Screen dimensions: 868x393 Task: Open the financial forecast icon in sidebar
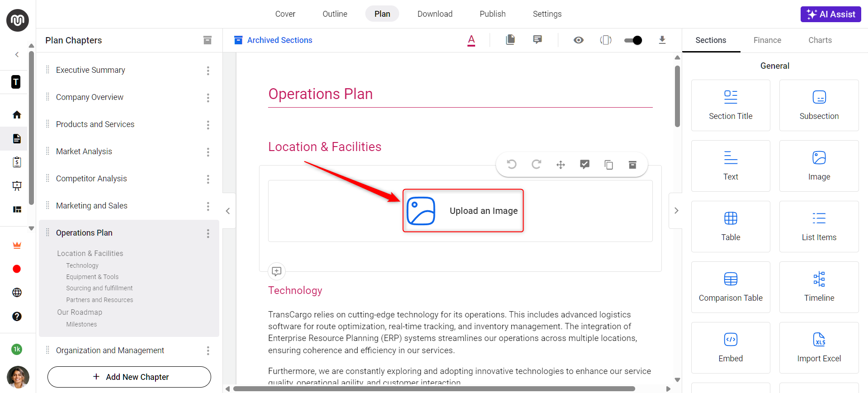coord(17,162)
